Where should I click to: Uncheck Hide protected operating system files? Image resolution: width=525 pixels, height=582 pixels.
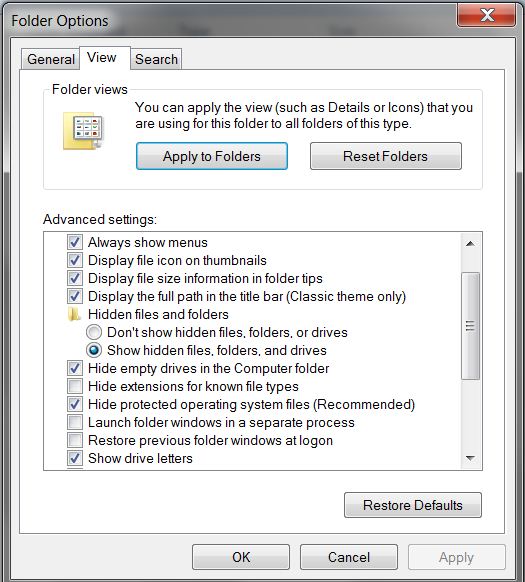75,404
